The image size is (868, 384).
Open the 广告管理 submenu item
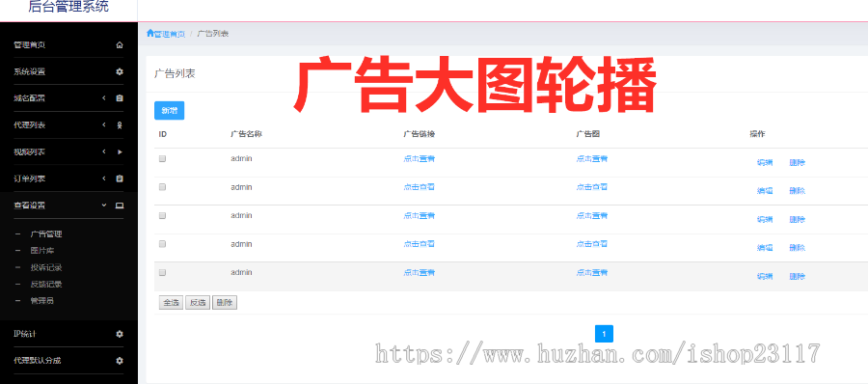(46, 234)
